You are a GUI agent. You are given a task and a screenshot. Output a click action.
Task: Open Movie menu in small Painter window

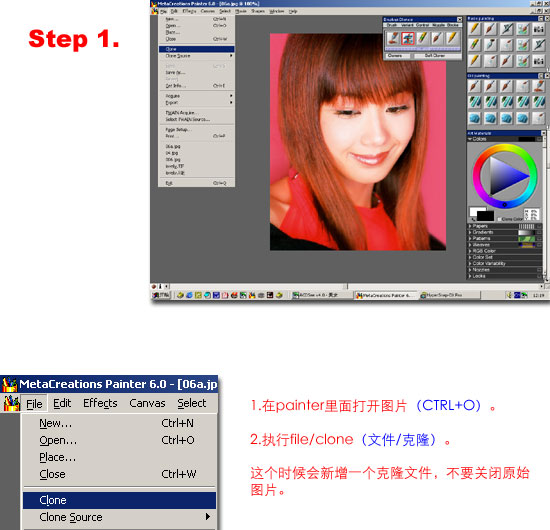pyautogui.click(x=241, y=12)
